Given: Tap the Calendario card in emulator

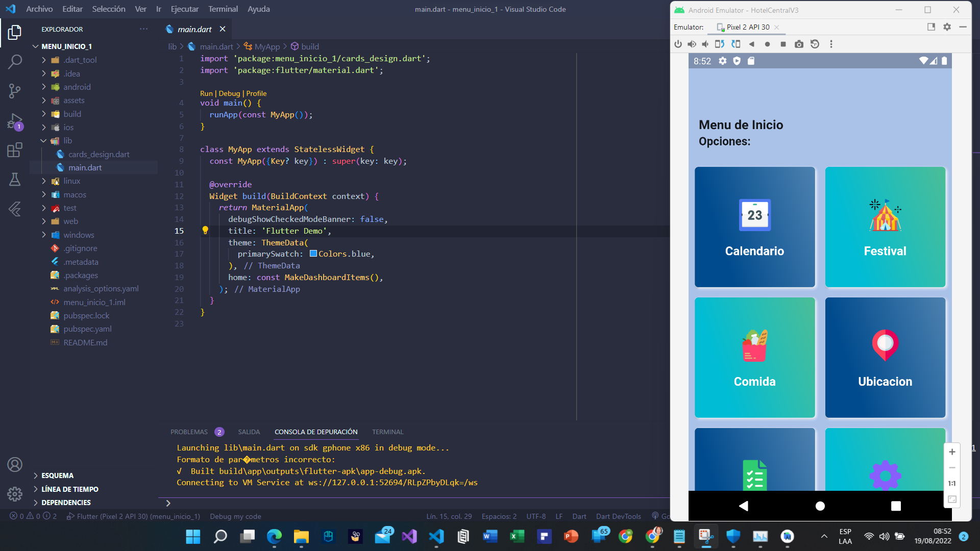Looking at the screenshot, I should pos(754,227).
